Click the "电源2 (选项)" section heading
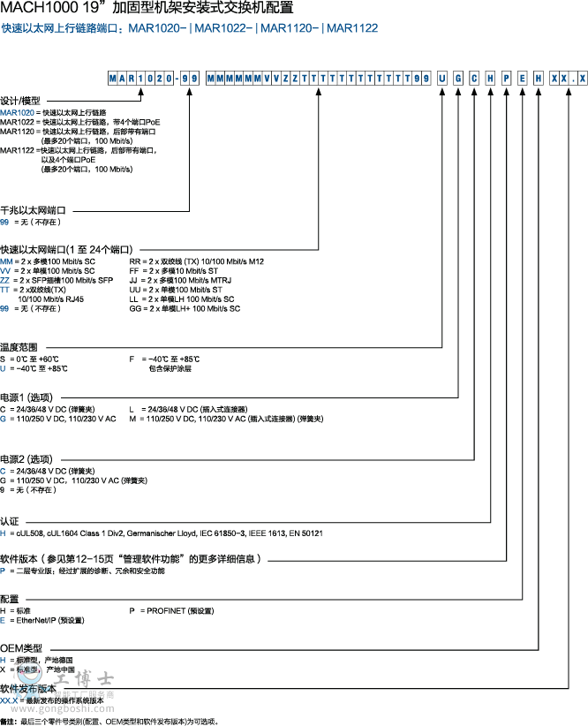The height and width of the screenshot is (726, 588). pyautogui.click(x=26, y=459)
